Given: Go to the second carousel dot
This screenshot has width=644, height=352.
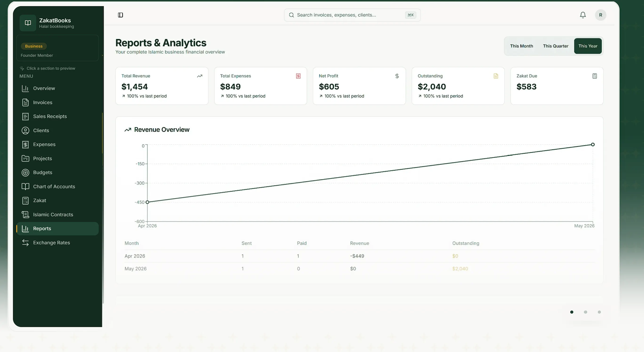Looking at the screenshot, I should click(x=585, y=312).
